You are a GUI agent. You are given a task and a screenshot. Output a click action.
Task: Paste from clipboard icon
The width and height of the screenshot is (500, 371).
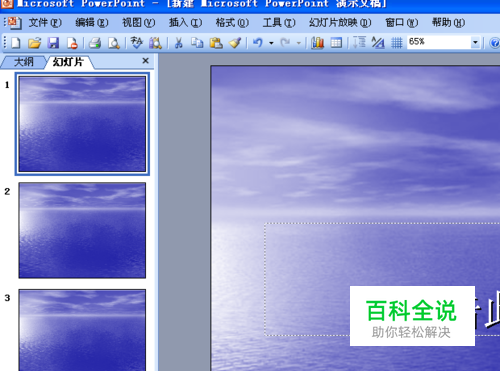click(216, 43)
